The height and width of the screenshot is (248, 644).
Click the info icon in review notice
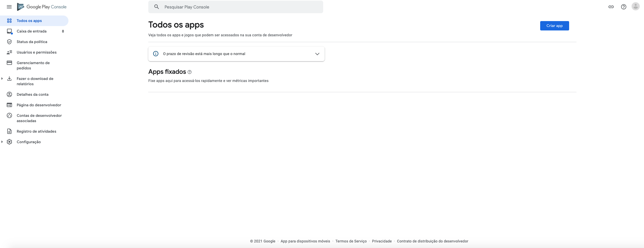(156, 54)
